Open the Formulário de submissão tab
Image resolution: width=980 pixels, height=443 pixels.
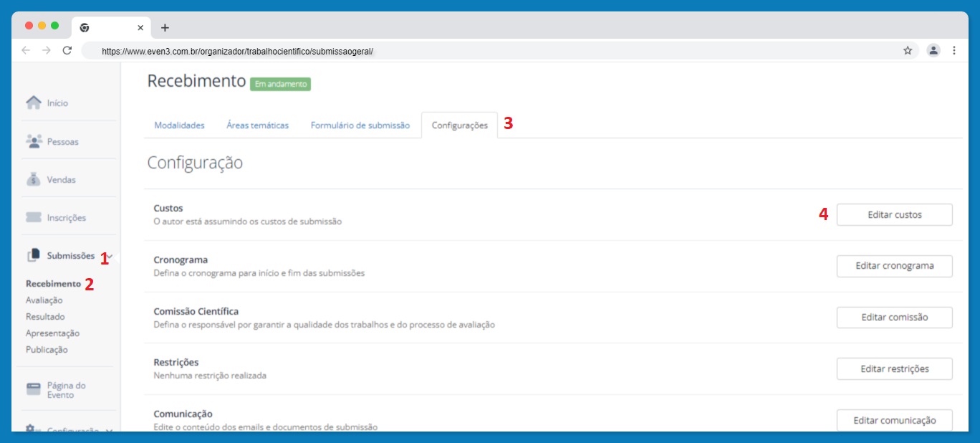coord(360,125)
